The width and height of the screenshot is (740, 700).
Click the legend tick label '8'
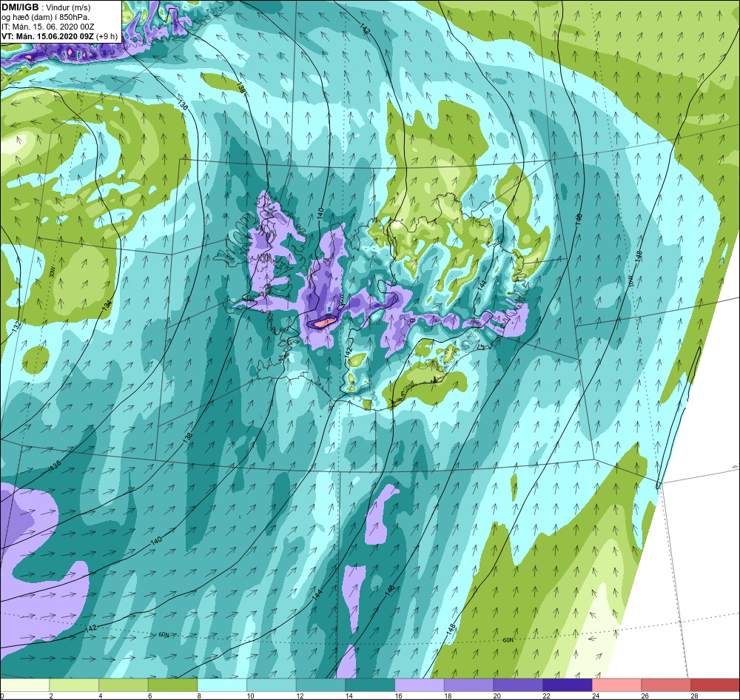tap(199, 696)
